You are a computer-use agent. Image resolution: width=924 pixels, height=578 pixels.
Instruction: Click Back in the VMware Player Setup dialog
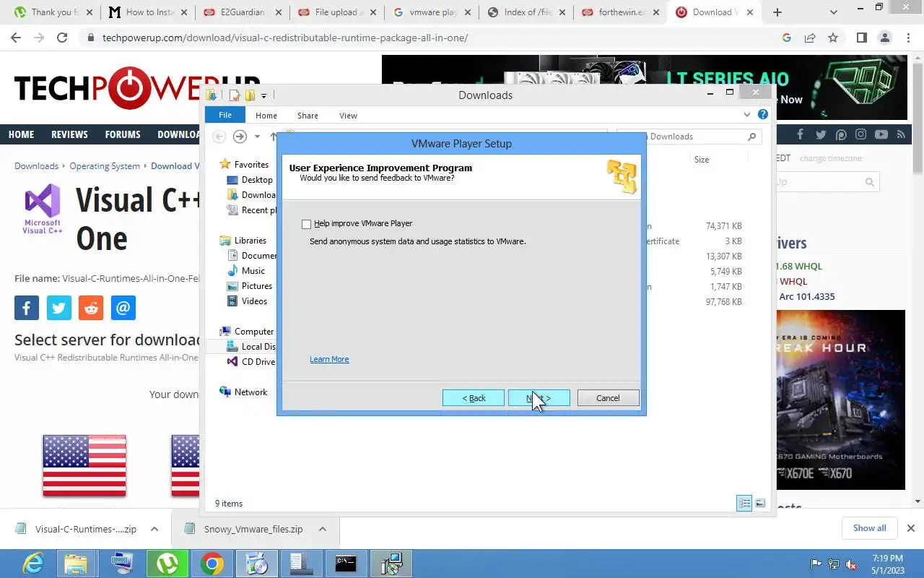(x=473, y=398)
